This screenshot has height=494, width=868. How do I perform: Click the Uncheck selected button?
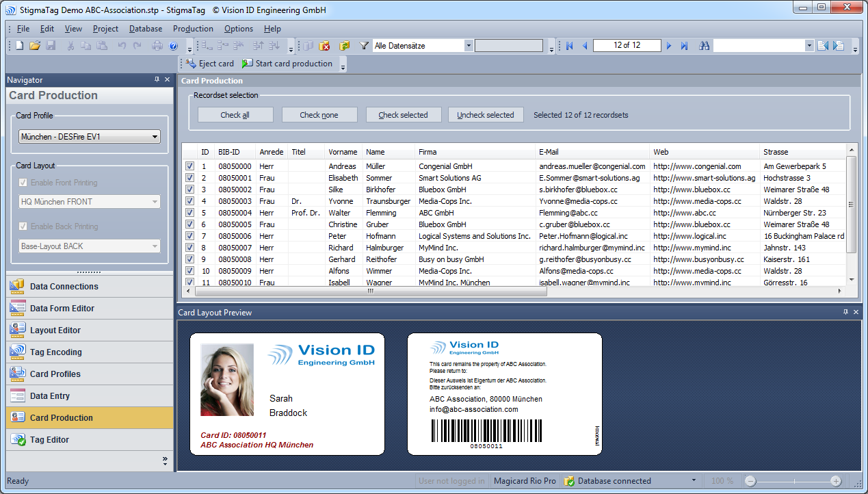coord(486,115)
